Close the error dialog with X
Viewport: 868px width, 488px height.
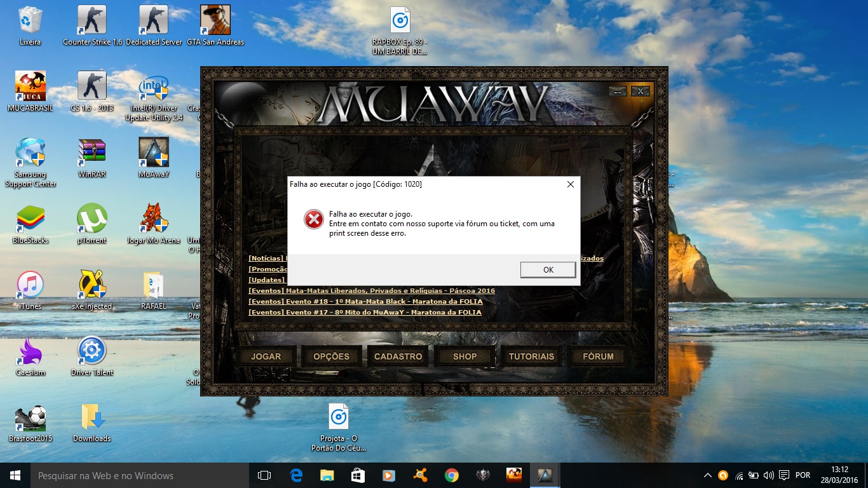(570, 184)
